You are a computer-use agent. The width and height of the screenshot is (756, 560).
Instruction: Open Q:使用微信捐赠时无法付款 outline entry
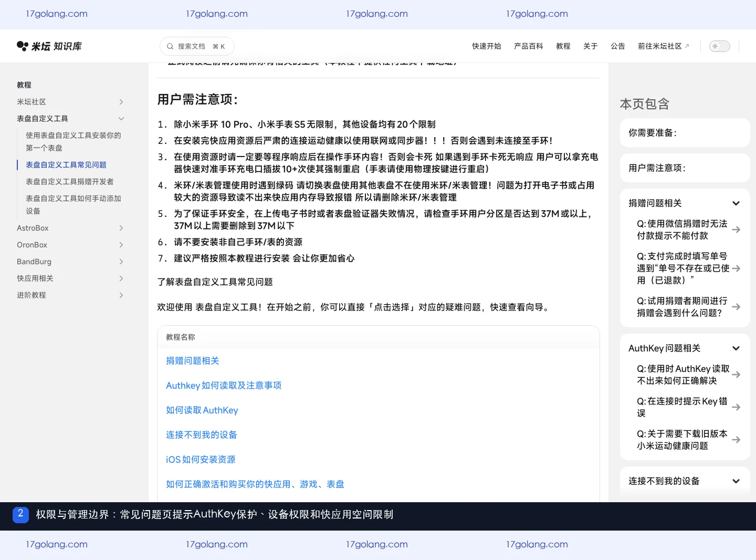(682, 230)
